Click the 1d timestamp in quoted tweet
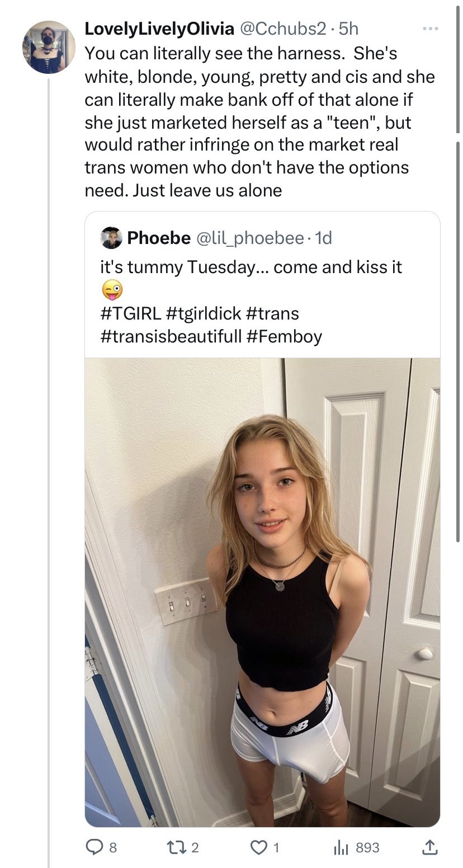 tap(324, 238)
